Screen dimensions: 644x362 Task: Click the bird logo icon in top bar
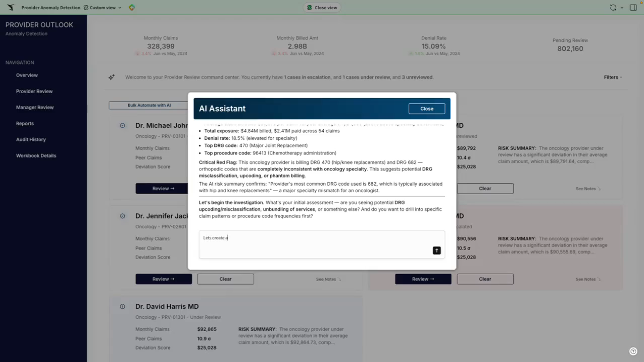click(x=11, y=7)
